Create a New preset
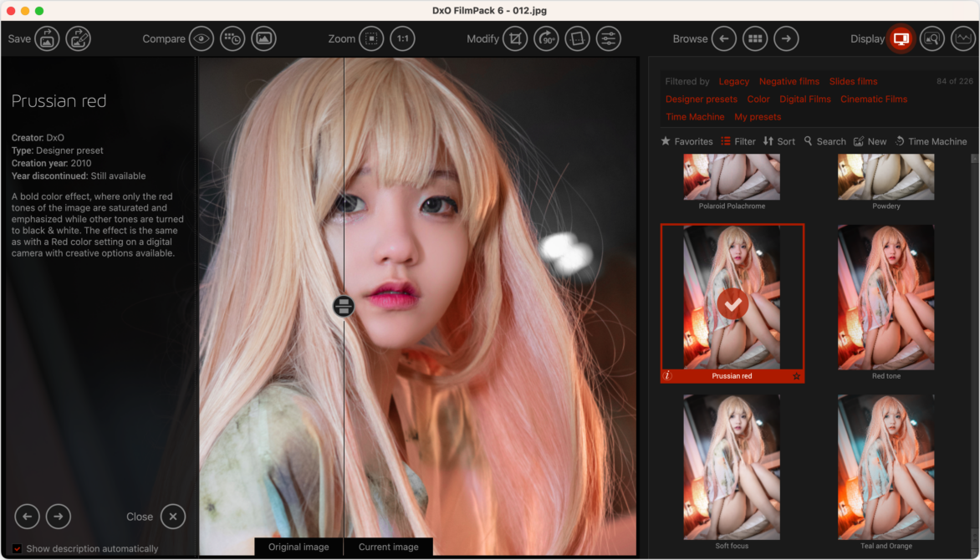 [x=870, y=141]
